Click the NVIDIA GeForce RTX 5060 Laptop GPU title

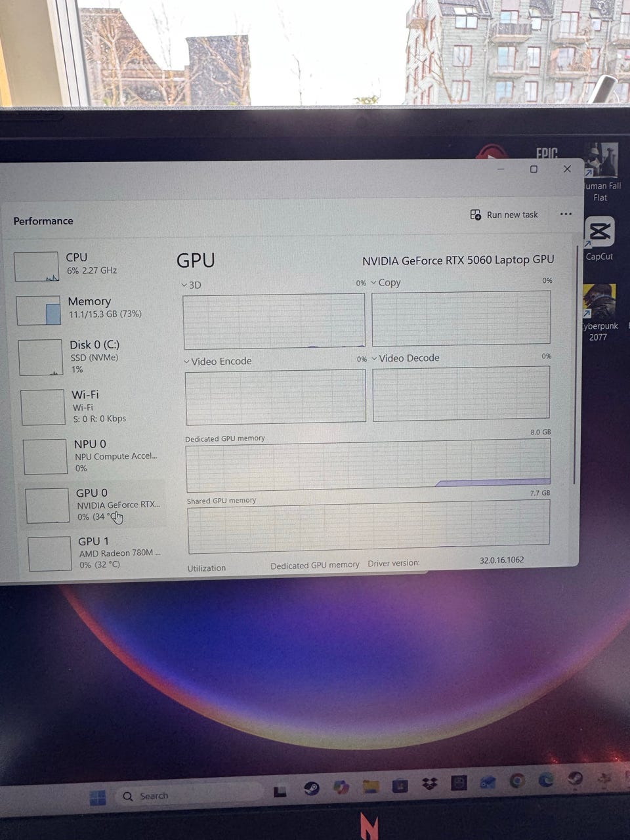[458, 260]
